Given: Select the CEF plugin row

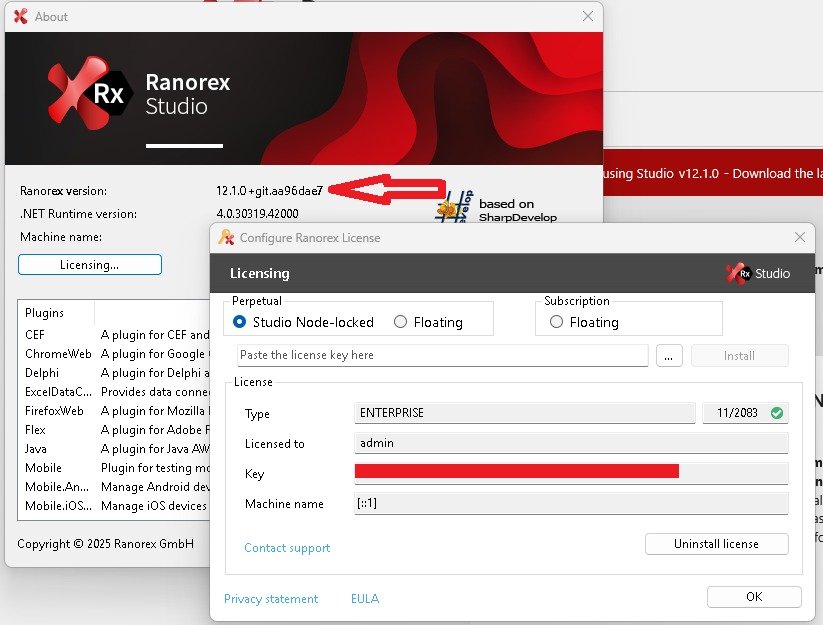Looking at the screenshot, I should pyautogui.click(x=114, y=335).
